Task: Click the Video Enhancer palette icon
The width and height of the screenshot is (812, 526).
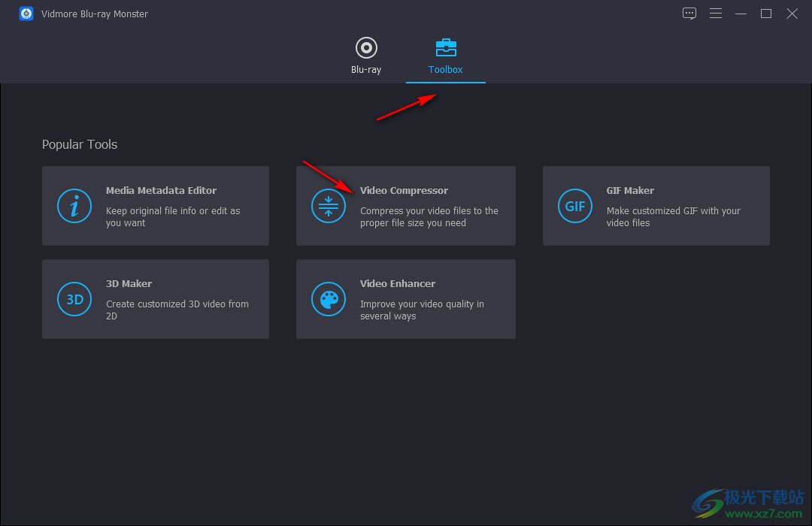Action: click(329, 299)
